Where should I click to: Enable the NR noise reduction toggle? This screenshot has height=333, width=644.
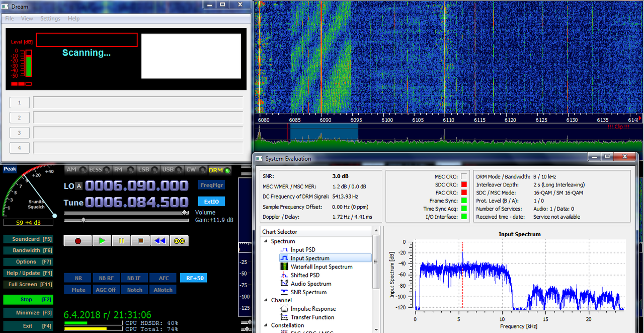tap(78, 278)
